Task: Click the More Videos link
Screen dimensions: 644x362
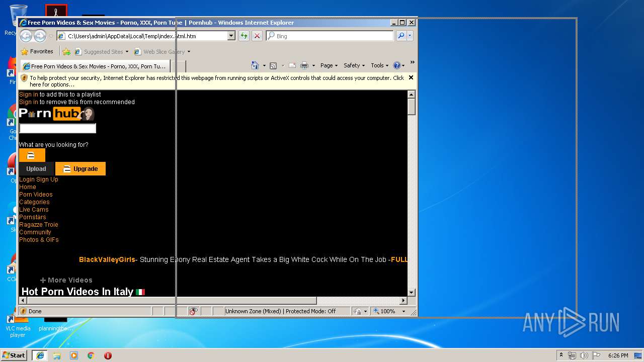Action: click(66, 280)
